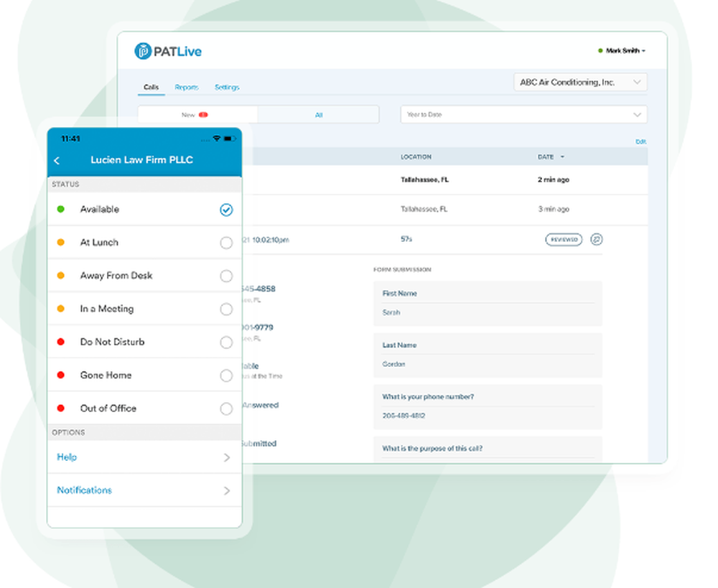Click the green online dot beside Mark Smith
718x588 pixels.
tap(600, 51)
